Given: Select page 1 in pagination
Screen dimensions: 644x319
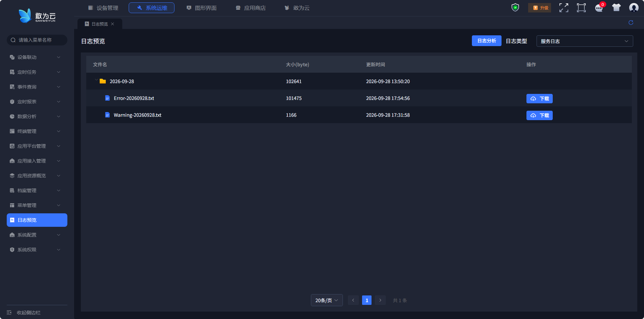Looking at the screenshot, I should (x=367, y=300).
